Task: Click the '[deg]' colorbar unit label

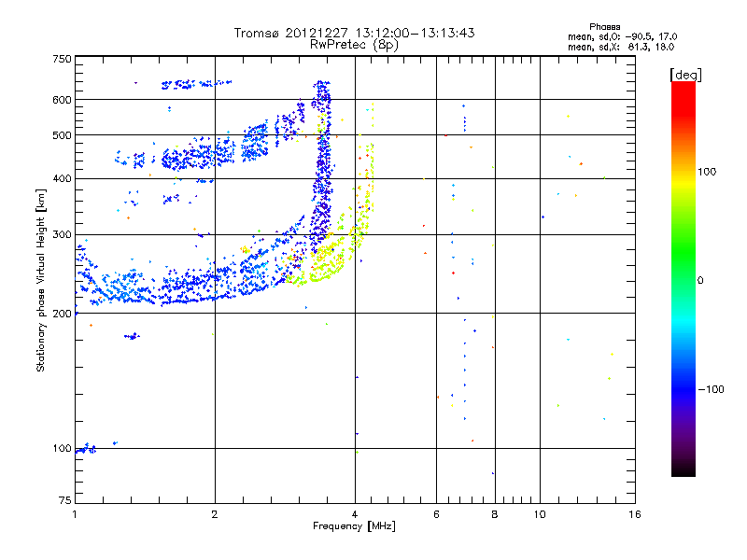Action: coord(685,75)
